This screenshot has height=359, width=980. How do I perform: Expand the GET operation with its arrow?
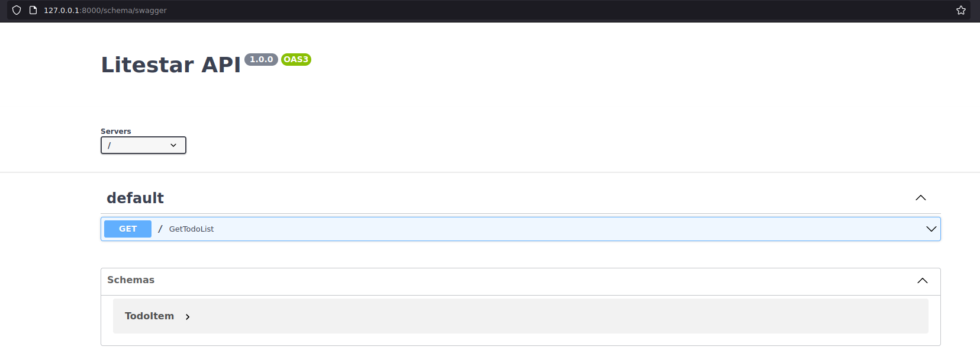[x=931, y=229]
